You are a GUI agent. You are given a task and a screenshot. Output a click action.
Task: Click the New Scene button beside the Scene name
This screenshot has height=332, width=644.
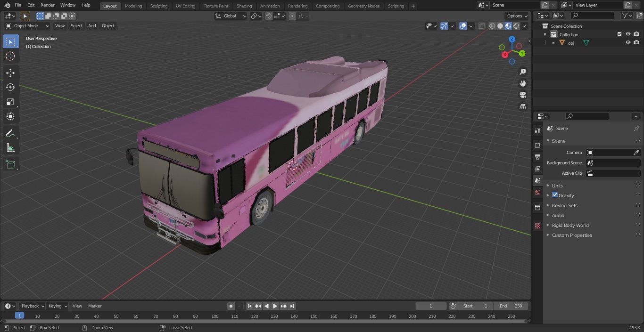tap(545, 5)
